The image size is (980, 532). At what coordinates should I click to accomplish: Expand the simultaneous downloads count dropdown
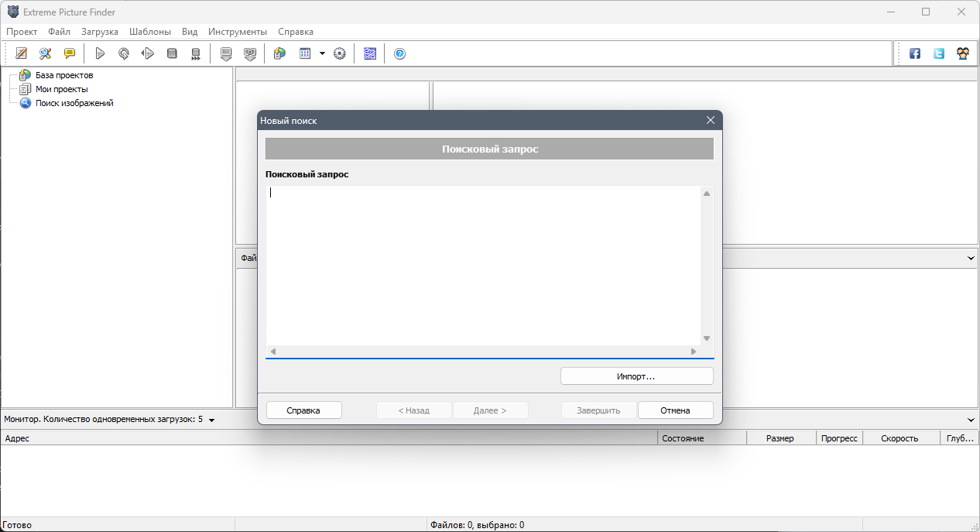pos(211,419)
